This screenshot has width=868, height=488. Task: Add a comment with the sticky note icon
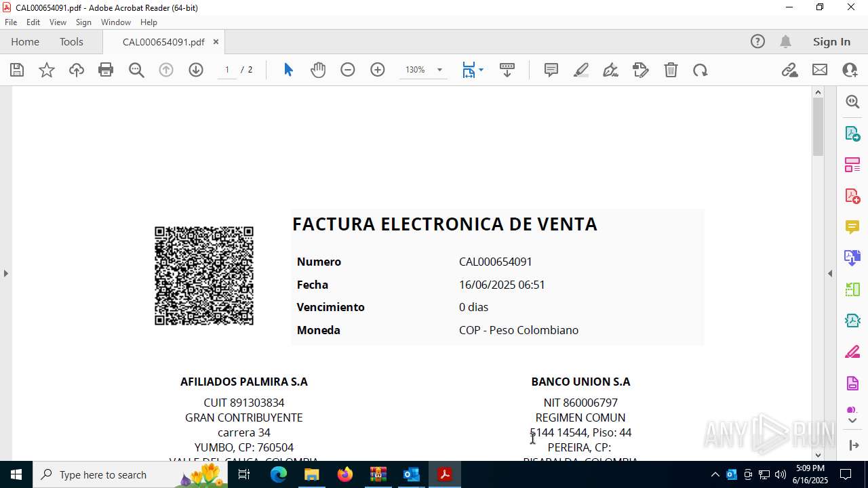tap(551, 70)
